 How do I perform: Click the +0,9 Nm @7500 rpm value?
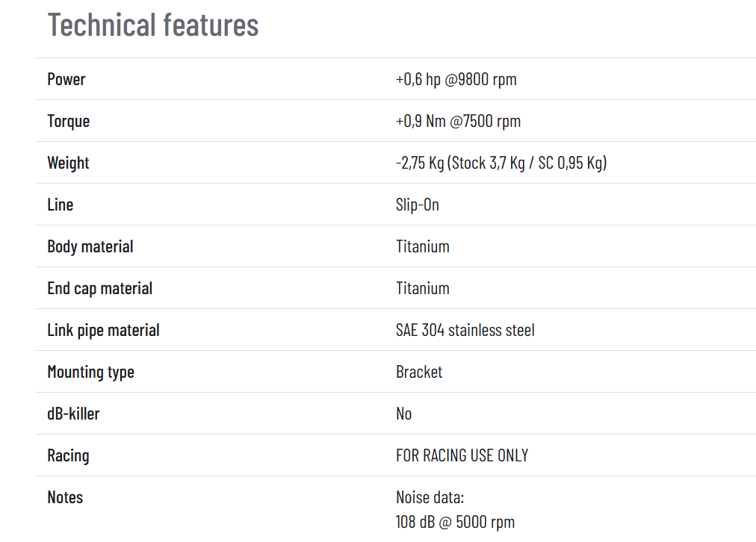(x=458, y=121)
